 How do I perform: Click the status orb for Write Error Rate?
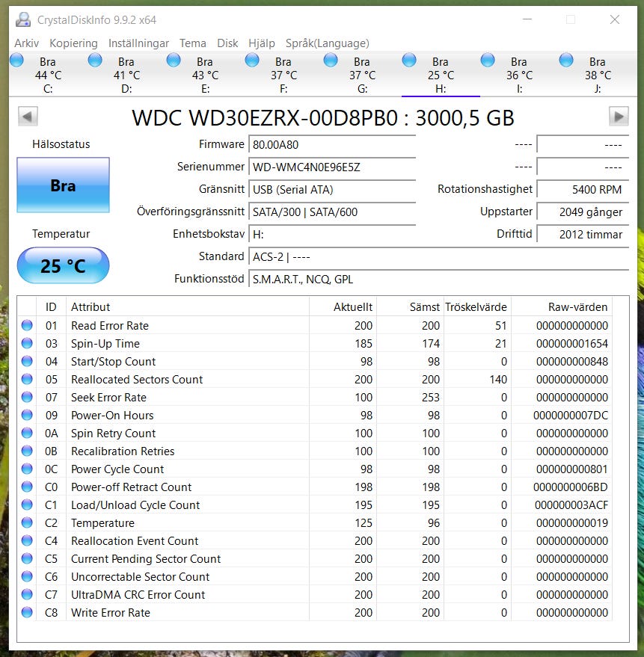[27, 612]
